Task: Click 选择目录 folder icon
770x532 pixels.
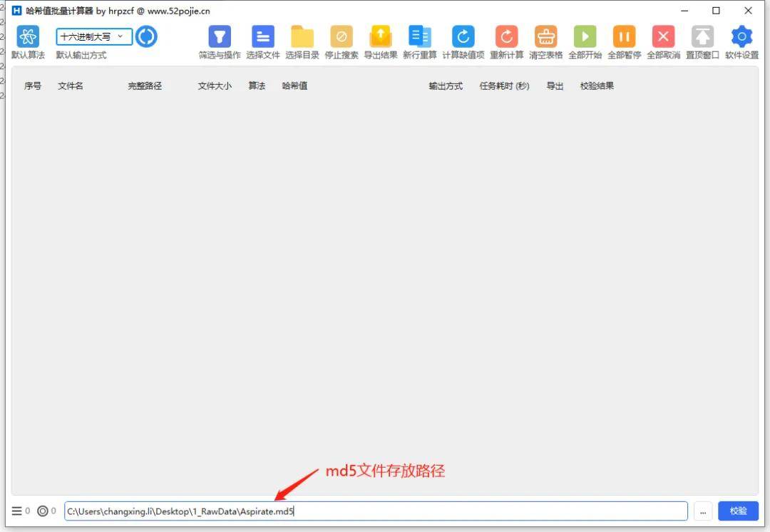Action: tap(302, 36)
